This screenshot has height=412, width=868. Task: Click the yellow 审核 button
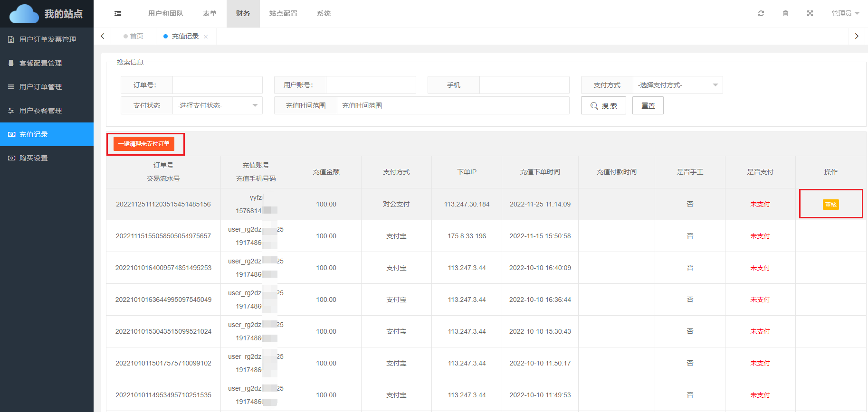pyautogui.click(x=830, y=204)
